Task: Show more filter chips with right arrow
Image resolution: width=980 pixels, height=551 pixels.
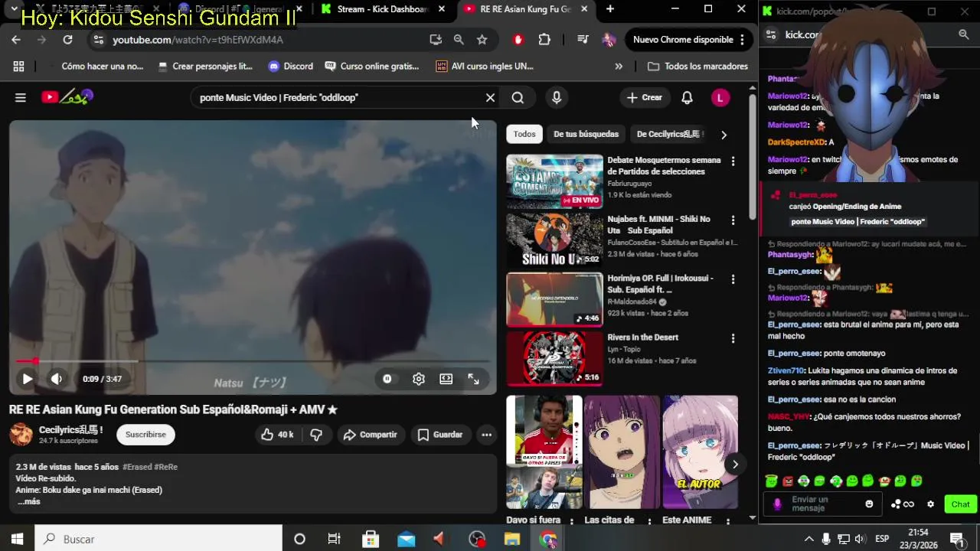Action: (x=724, y=135)
